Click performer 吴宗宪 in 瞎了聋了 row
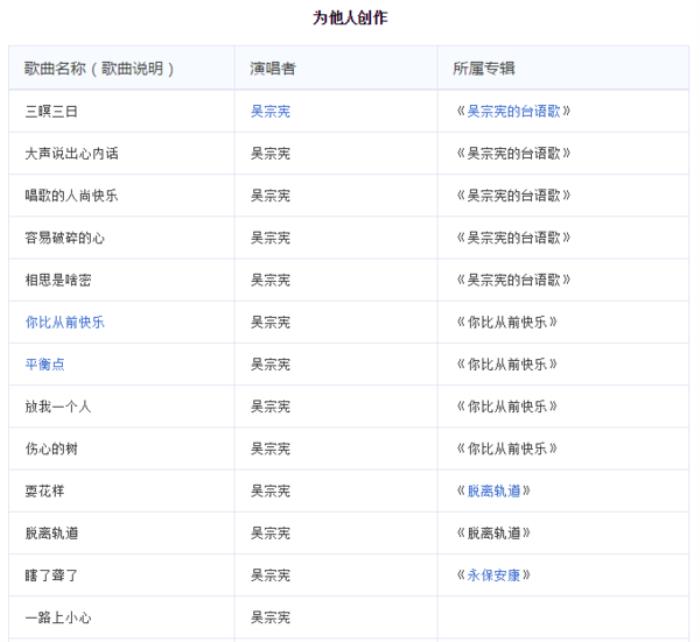 click(271, 575)
